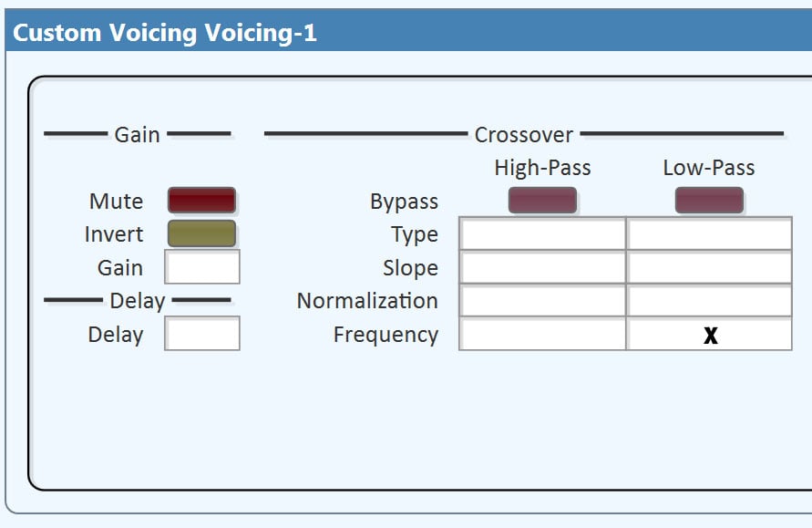Click the Custom Voicing Voicing-1 title bar
The image size is (812, 528).
[x=164, y=33]
